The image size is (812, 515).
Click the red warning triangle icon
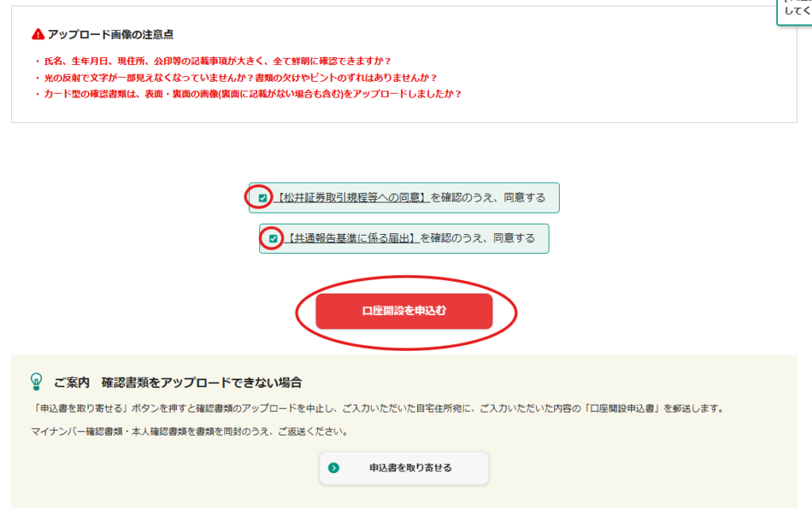[x=37, y=34]
